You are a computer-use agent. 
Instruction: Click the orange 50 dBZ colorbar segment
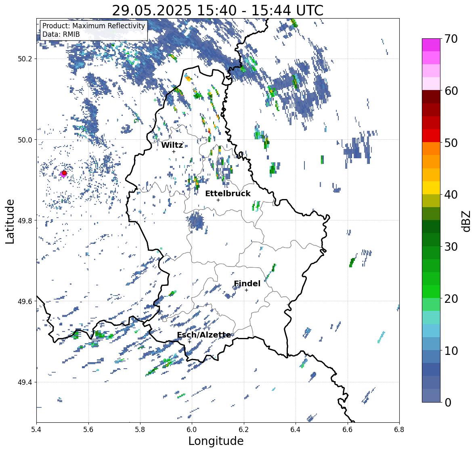tap(431, 149)
